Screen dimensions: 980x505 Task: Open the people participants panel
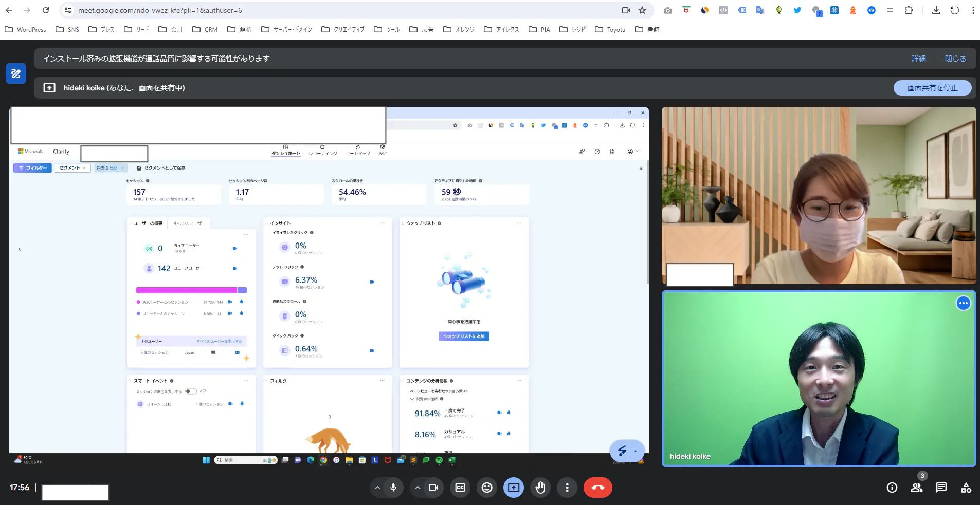click(916, 488)
